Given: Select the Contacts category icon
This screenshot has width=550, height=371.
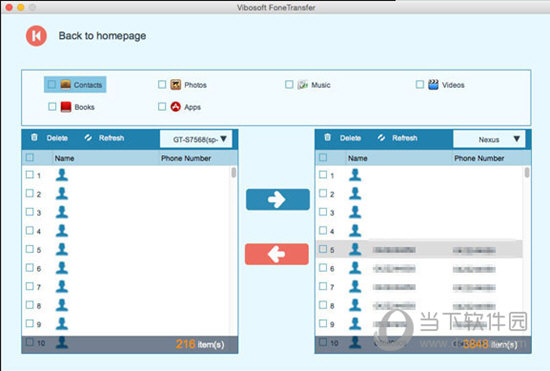Looking at the screenshot, I should 66,85.
